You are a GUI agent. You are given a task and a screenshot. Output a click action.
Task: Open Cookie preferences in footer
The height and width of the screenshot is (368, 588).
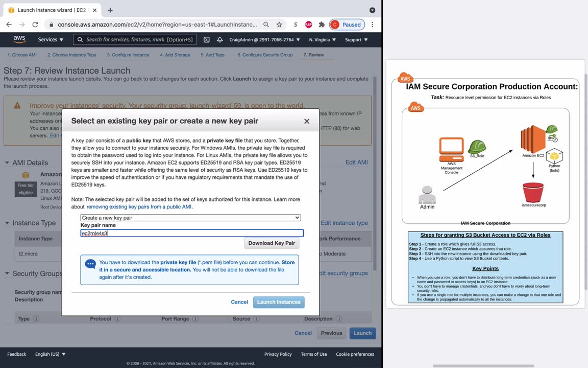(355, 354)
